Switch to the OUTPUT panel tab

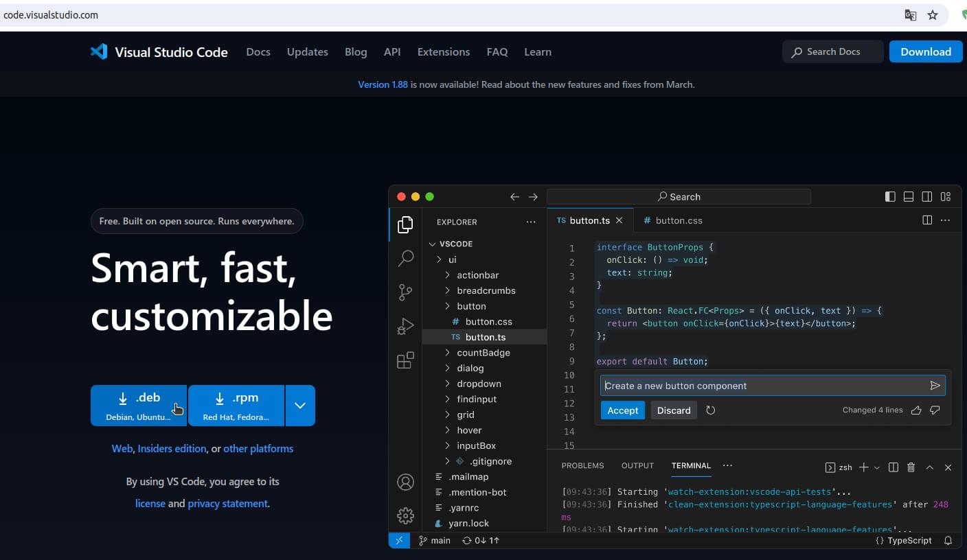(x=637, y=465)
